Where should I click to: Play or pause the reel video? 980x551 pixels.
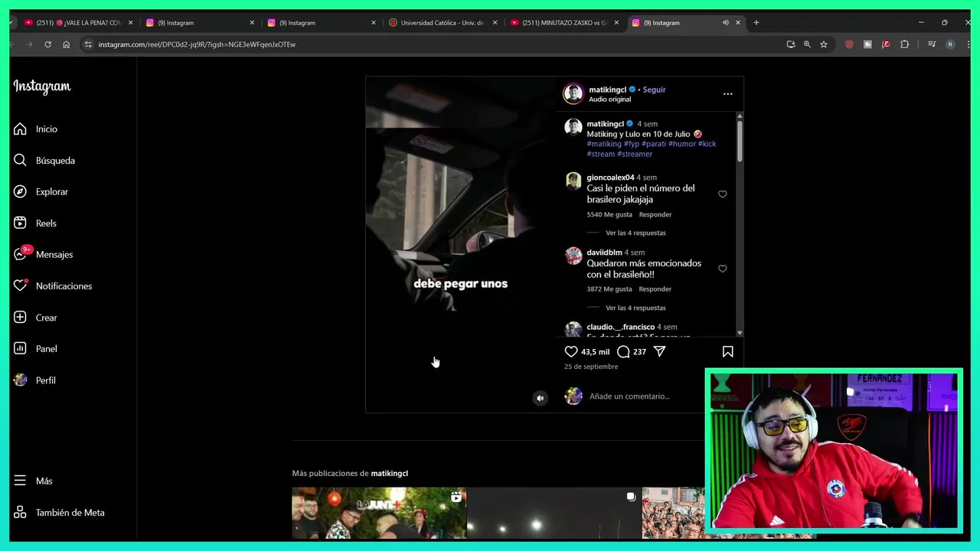[461, 244]
